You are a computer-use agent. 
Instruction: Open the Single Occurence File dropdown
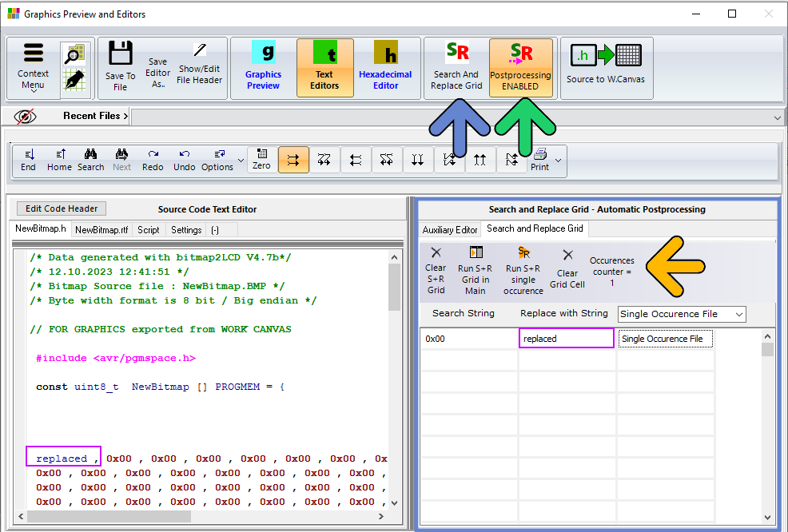(682, 314)
